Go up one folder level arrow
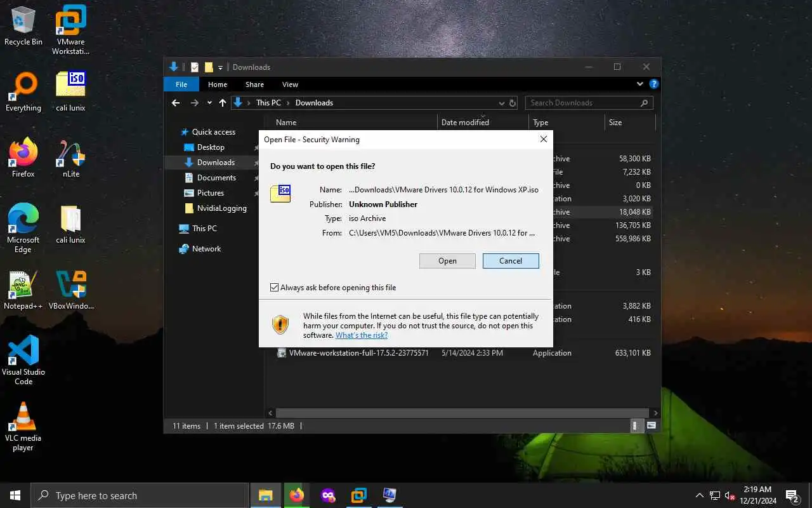Viewport: 812px width, 508px height. click(222, 102)
